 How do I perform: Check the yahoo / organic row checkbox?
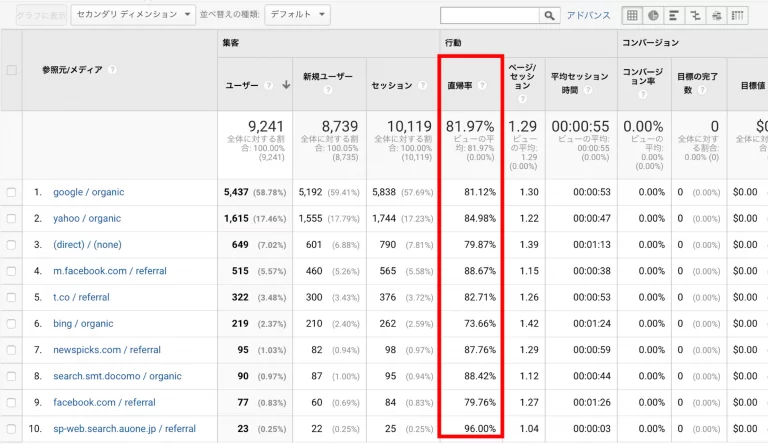(x=11, y=219)
